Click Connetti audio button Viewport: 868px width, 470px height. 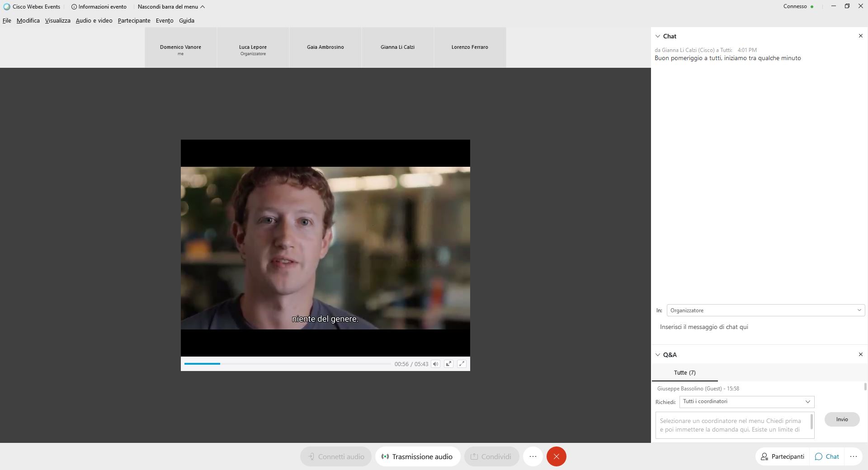click(x=336, y=456)
